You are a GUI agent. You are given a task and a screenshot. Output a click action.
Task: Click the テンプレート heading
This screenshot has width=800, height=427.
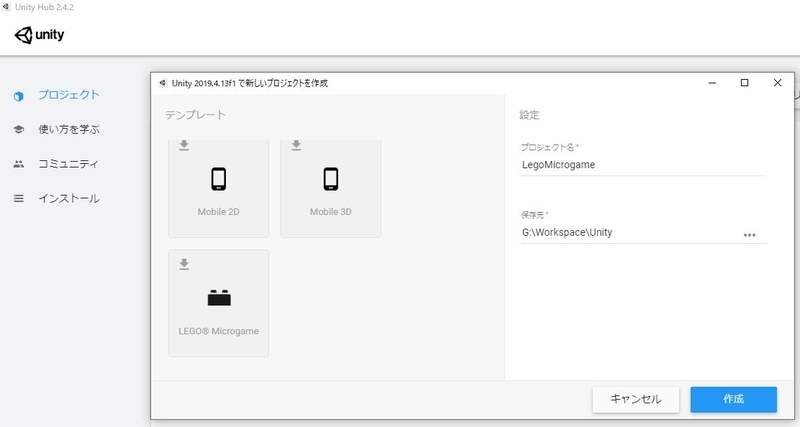[x=195, y=115]
